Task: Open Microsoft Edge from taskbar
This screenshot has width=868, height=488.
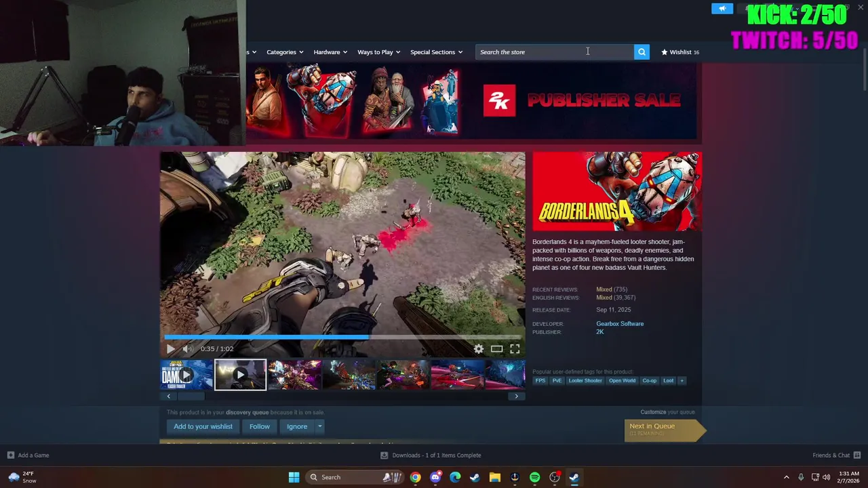Action: [455, 477]
